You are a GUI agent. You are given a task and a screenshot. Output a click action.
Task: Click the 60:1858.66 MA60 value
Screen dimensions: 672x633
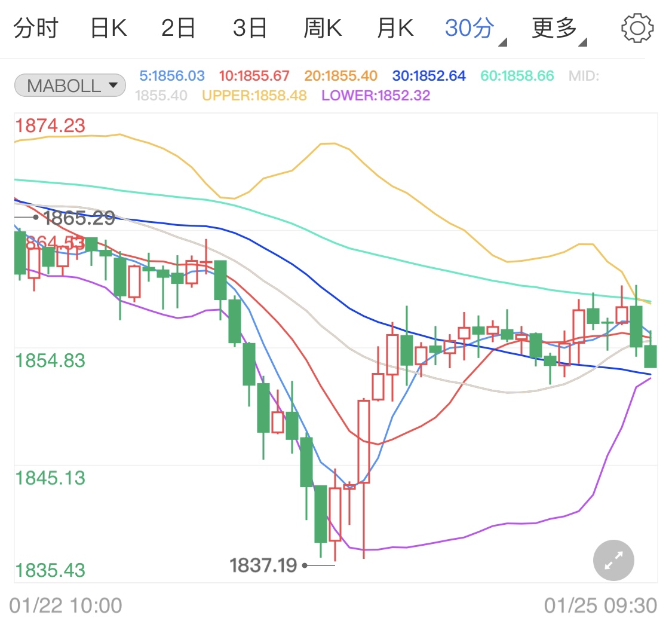coord(517,76)
